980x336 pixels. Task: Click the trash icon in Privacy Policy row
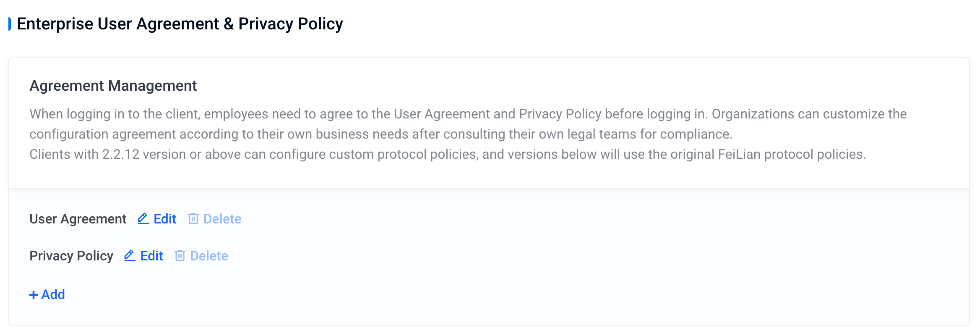click(x=180, y=255)
